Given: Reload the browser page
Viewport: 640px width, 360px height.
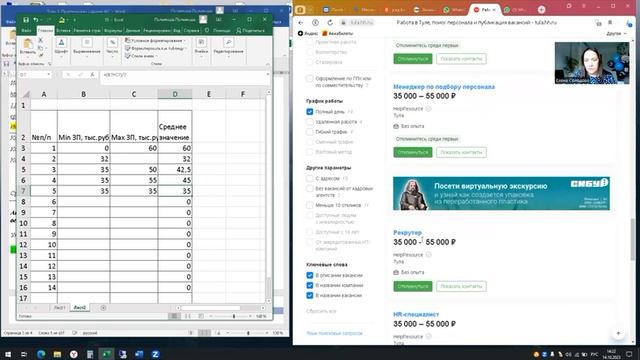Looking at the screenshot, I should click(x=330, y=22).
